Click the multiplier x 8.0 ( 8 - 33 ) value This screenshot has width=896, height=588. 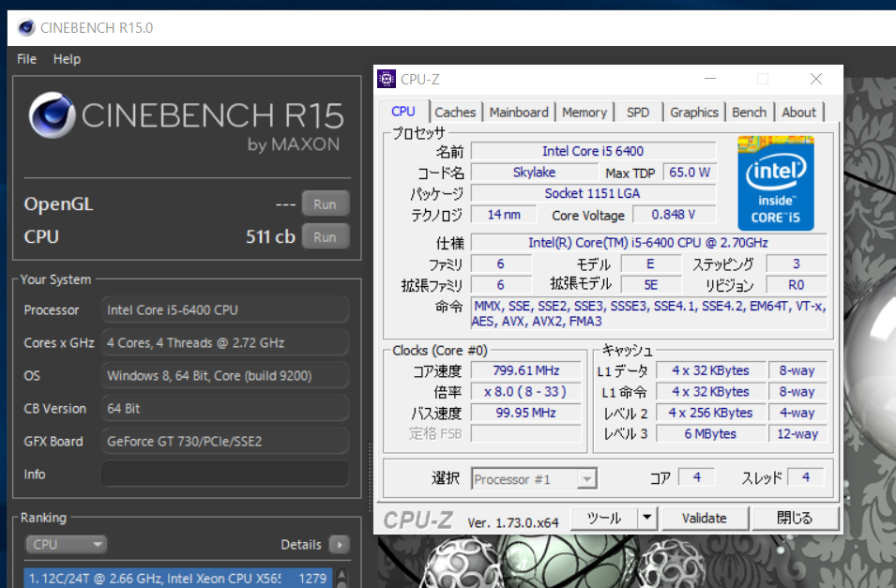[526, 391]
